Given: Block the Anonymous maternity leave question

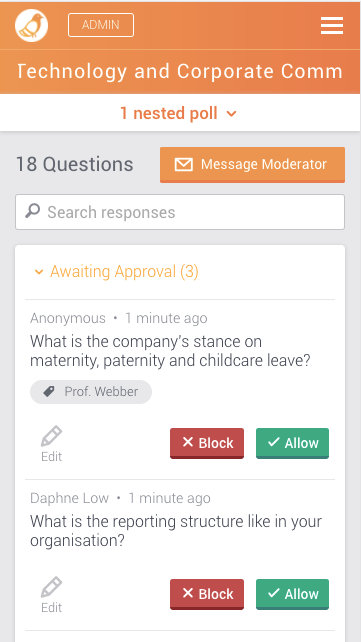Looking at the screenshot, I should coord(207,443).
